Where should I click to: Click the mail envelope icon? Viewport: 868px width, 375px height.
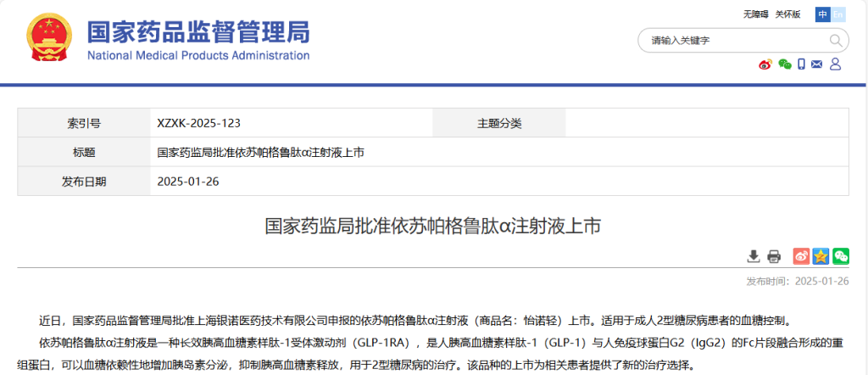[x=816, y=64]
